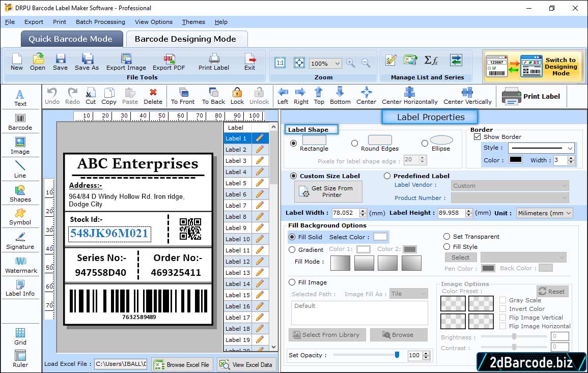This screenshot has width=588, height=373.
Task: Select Ellipse label shape
Action: [x=425, y=143]
